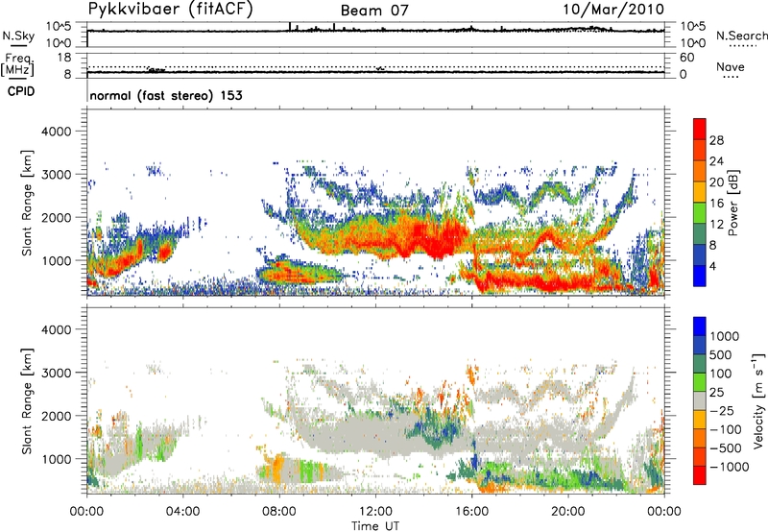Click the "Slant Range [km]" label of power panel
The width and height of the screenshot is (768, 532).
point(28,203)
